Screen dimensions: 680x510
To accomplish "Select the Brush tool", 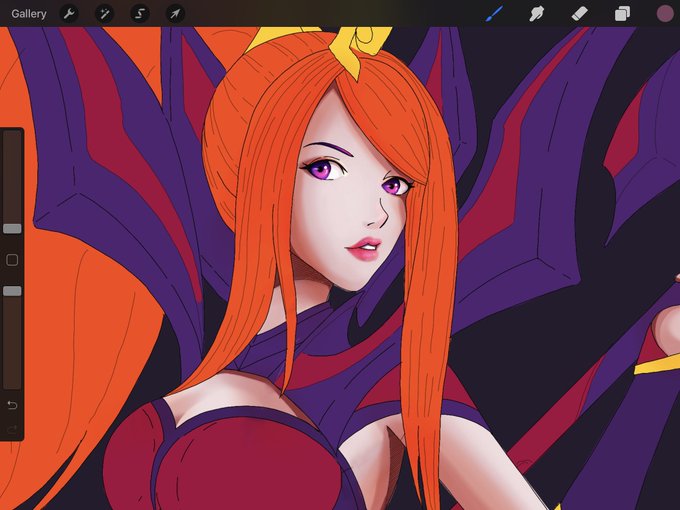I will point(494,14).
